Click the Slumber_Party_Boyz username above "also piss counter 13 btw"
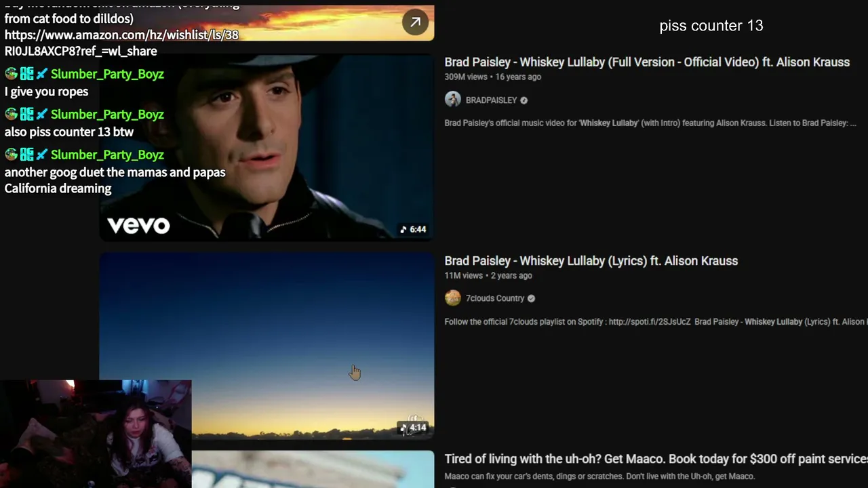The height and width of the screenshot is (488, 868). point(107,115)
